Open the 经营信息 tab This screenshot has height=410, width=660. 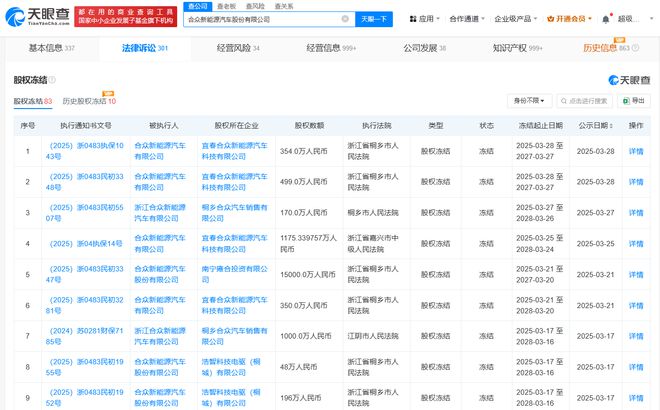(x=331, y=48)
